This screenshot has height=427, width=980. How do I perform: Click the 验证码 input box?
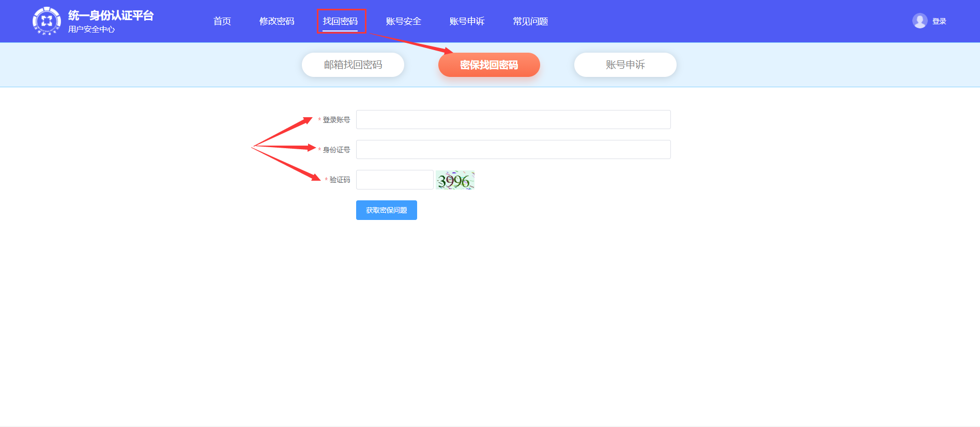pyautogui.click(x=394, y=180)
